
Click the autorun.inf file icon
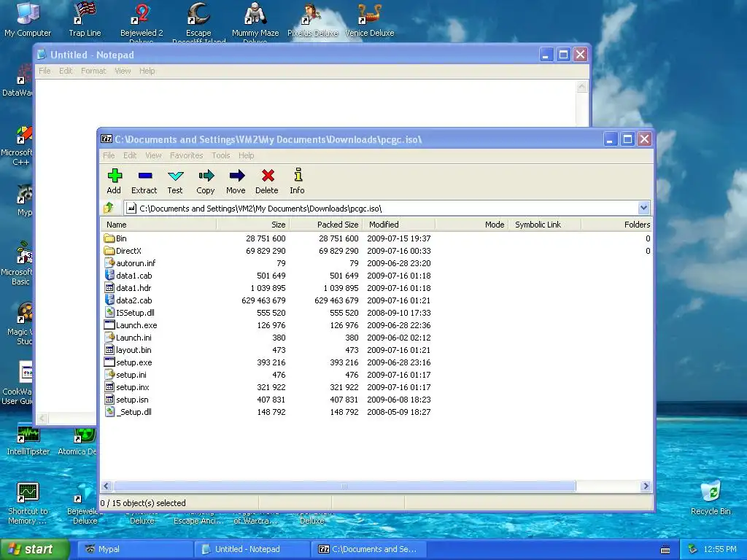click(x=109, y=262)
